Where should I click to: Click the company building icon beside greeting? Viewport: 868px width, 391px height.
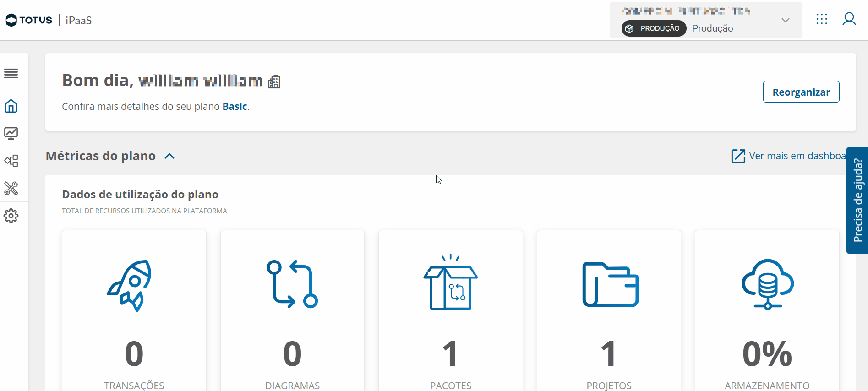274,81
